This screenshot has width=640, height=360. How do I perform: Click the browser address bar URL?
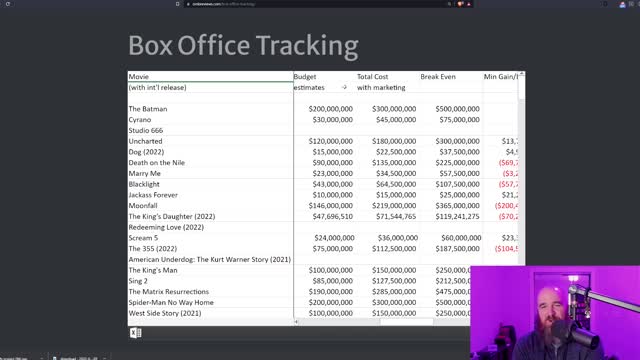pos(224,4)
